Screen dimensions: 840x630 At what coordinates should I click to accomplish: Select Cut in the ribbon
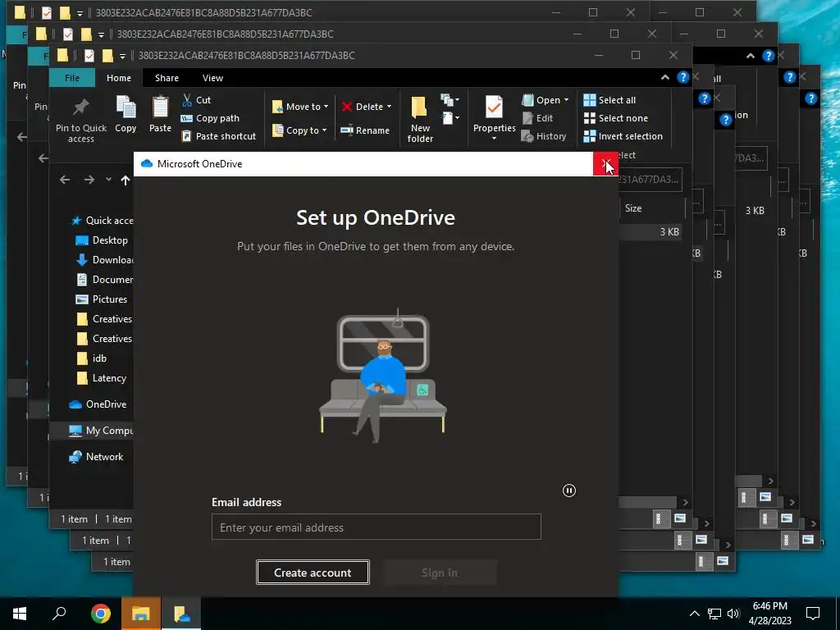point(197,100)
